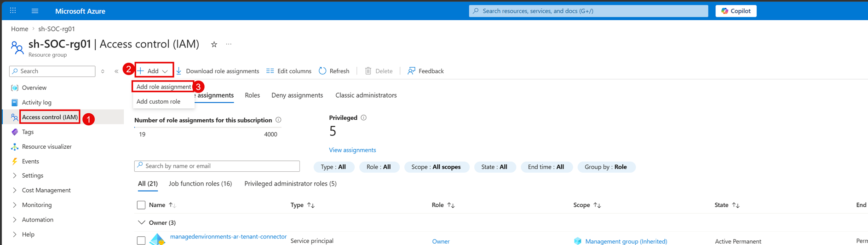Open the Add dropdown
This screenshot has width=868, height=245.
pyautogui.click(x=154, y=70)
